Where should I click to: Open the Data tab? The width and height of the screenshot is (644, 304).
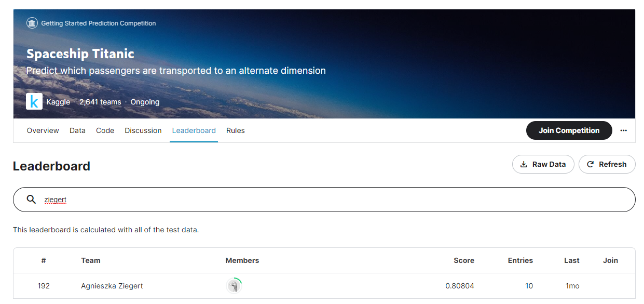(x=77, y=130)
